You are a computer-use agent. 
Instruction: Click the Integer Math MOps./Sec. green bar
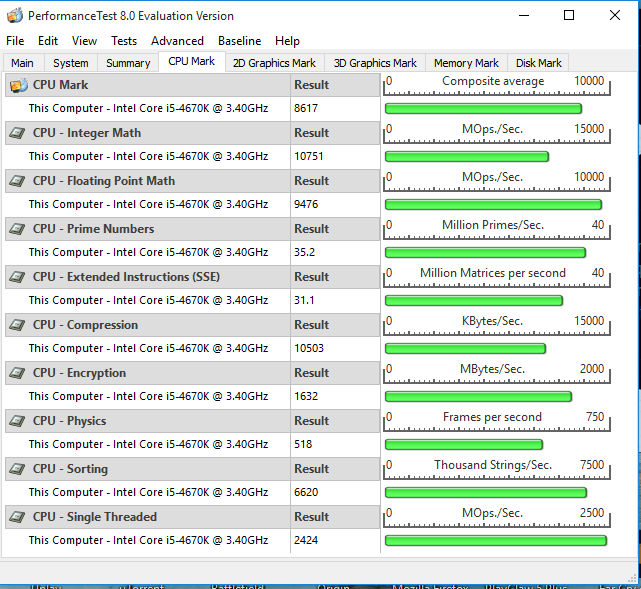coord(467,157)
